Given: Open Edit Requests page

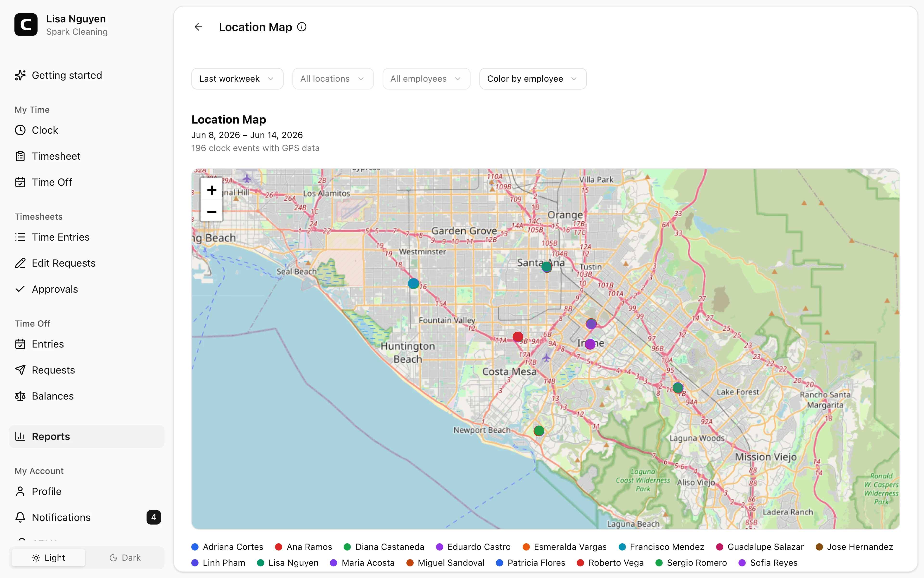Looking at the screenshot, I should tap(87, 263).
